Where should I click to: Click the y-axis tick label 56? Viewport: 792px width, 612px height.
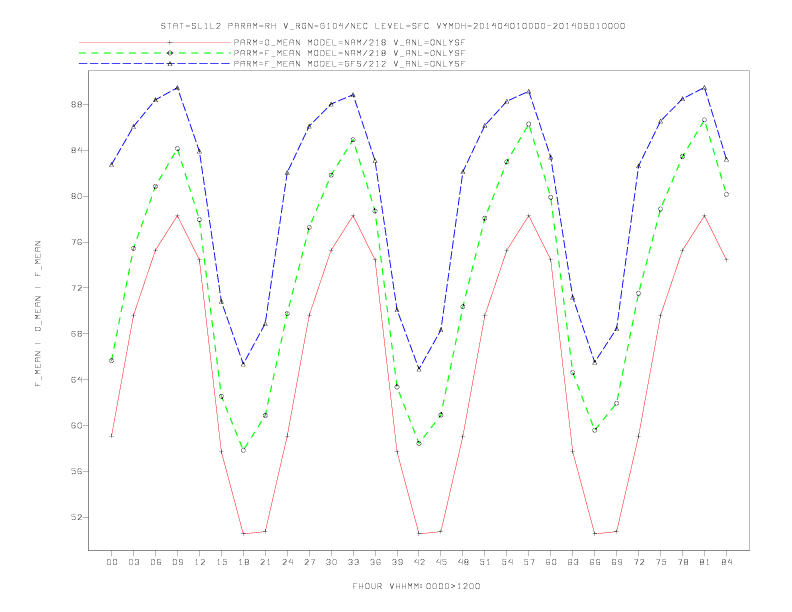point(77,472)
